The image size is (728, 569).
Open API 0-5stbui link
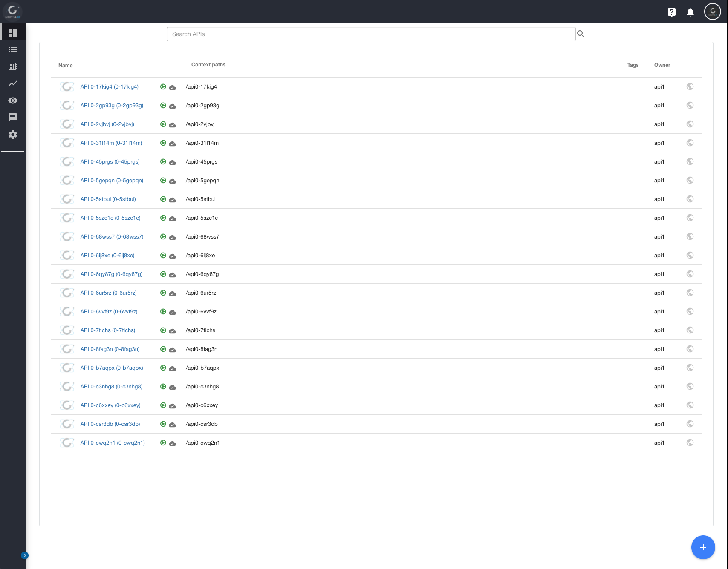tap(108, 199)
